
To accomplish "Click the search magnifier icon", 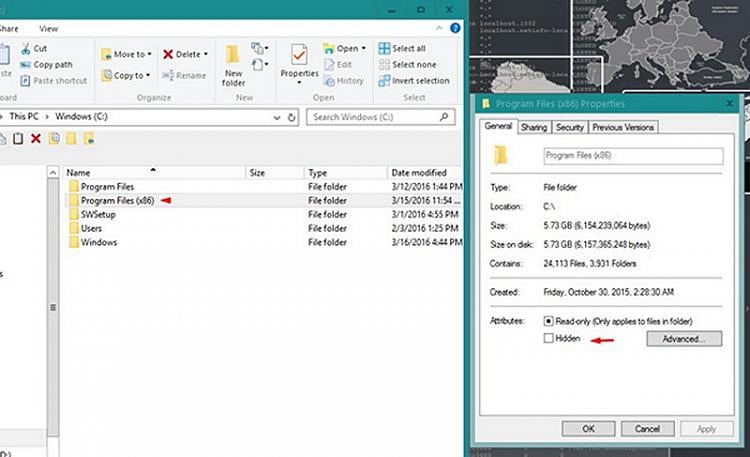I will click(x=444, y=117).
